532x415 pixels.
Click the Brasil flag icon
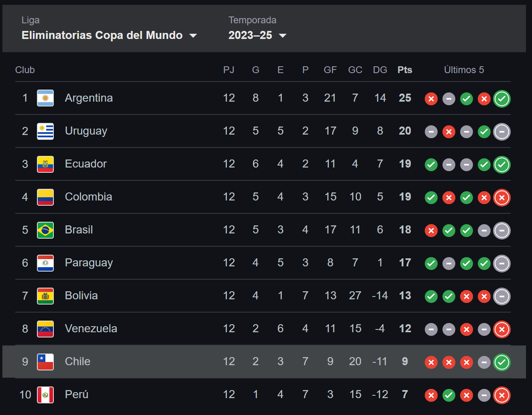45,230
